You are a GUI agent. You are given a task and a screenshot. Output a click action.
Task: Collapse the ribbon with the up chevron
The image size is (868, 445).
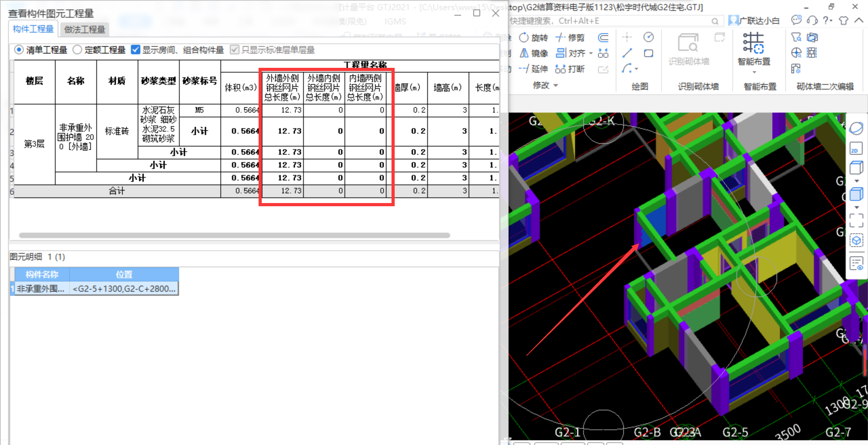(x=858, y=20)
